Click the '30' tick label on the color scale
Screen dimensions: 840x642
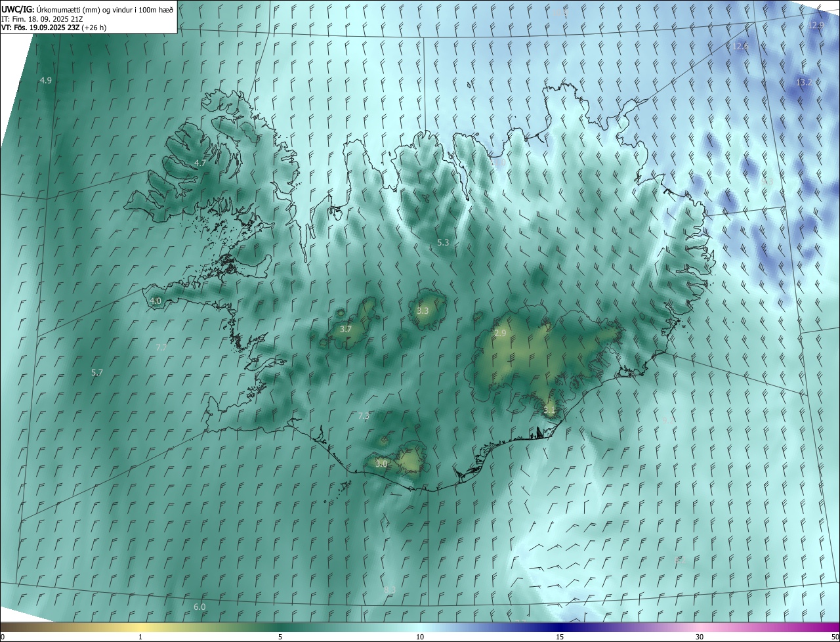tap(700, 637)
